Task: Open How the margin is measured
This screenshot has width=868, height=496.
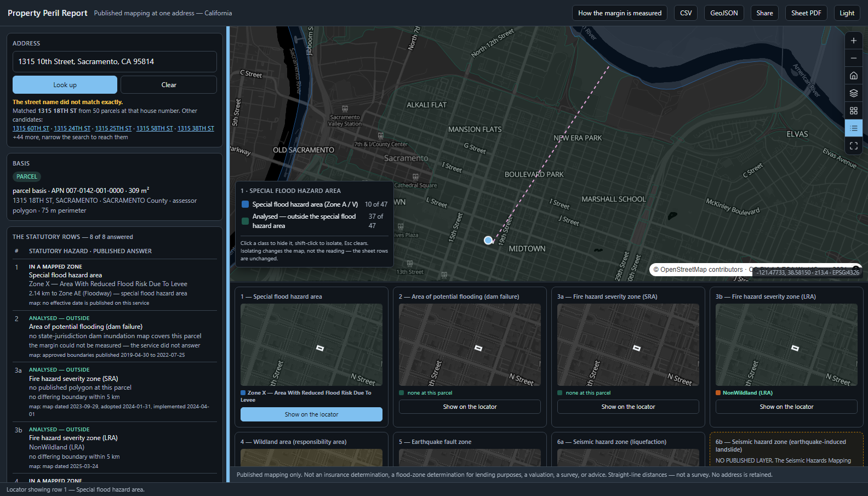Action: [x=620, y=13]
